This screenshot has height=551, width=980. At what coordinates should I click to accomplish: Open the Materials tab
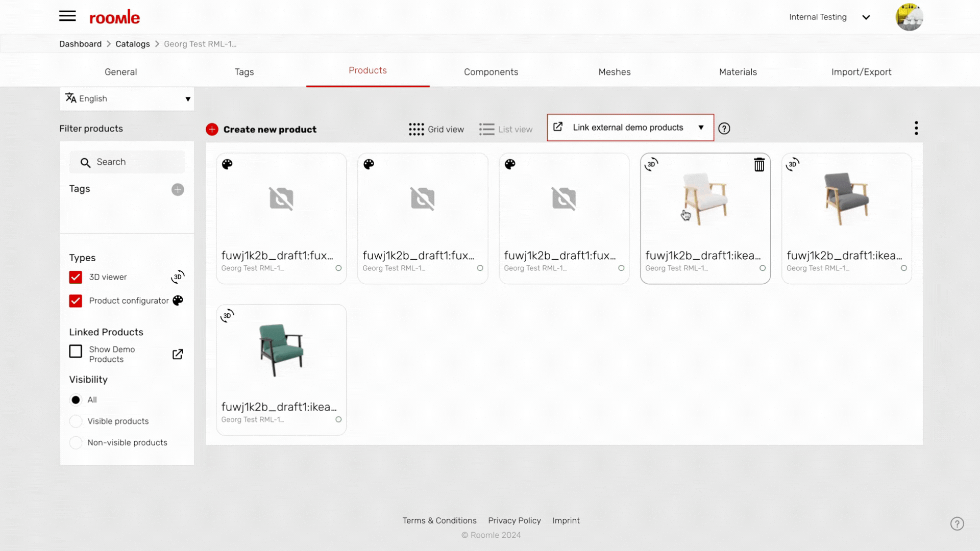tap(738, 72)
